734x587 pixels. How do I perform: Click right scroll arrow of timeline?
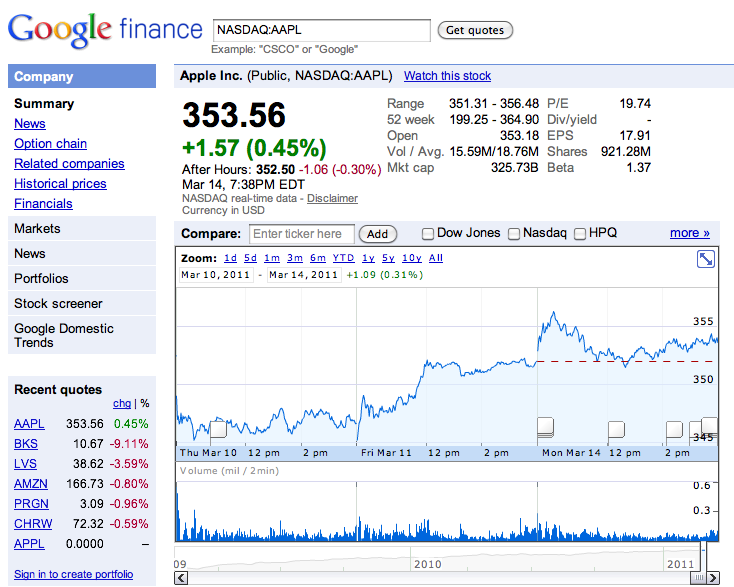tap(714, 577)
